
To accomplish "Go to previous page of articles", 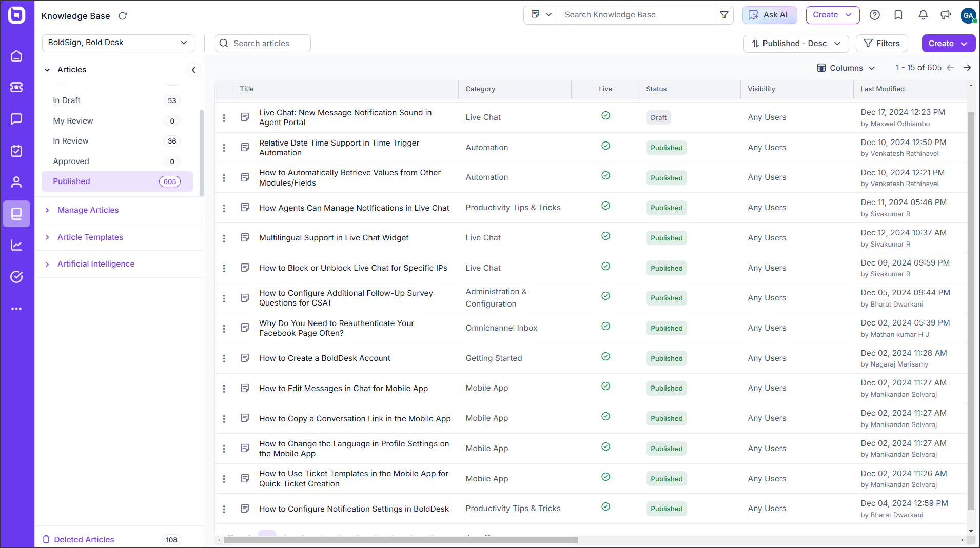I will (950, 68).
